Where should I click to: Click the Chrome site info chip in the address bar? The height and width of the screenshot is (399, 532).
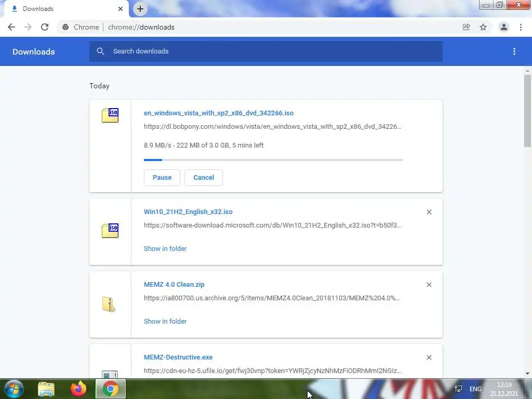point(81,27)
